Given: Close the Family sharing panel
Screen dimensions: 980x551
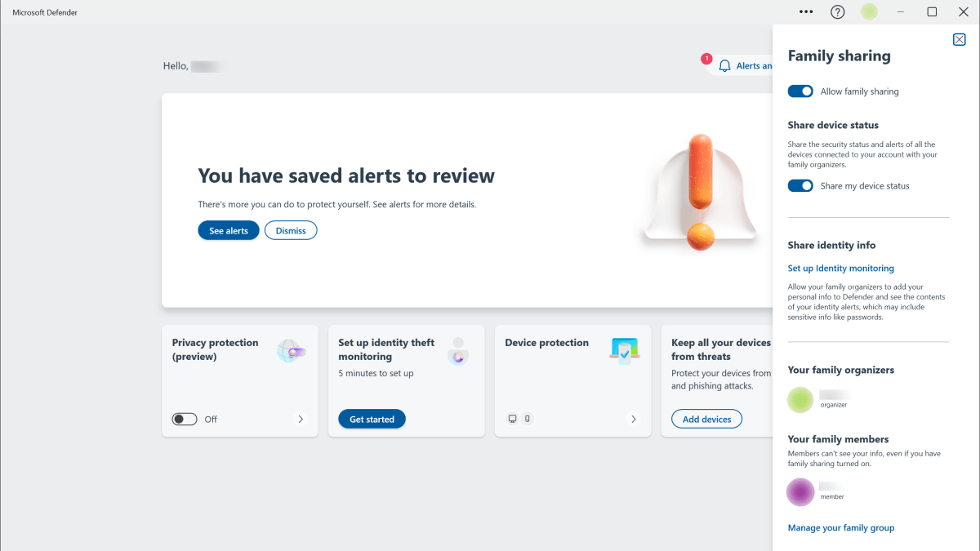Looking at the screenshot, I should (960, 39).
